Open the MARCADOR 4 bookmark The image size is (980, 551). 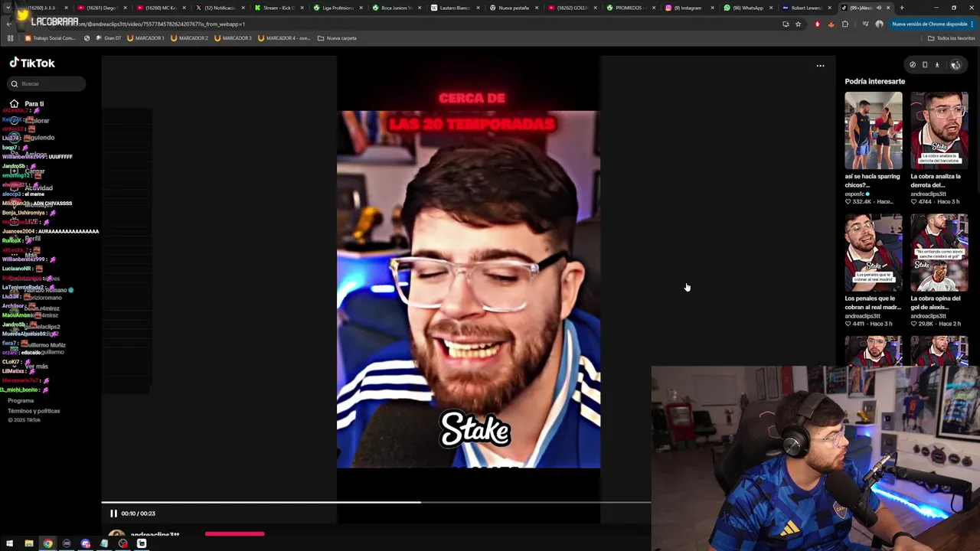(284, 38)
